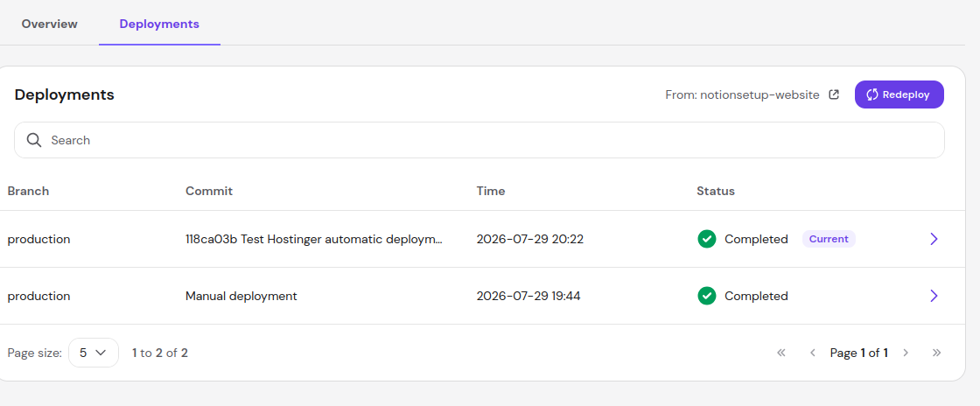Click the Redeploy button
Viewport: 980px width, 406px height.
click(899, 94)
